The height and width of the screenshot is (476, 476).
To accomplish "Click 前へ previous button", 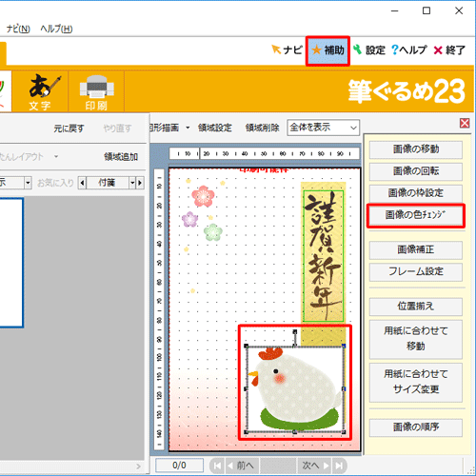I will (x=242, y=466).
